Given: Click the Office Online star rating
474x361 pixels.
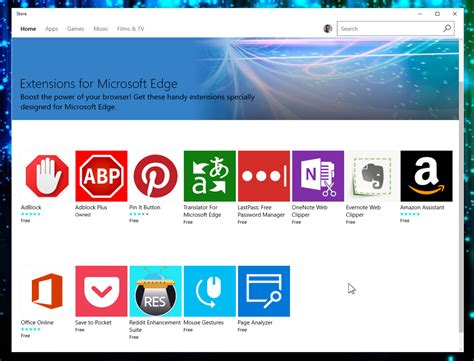Looking at the screenshot, I should click(x=31, y=329).
